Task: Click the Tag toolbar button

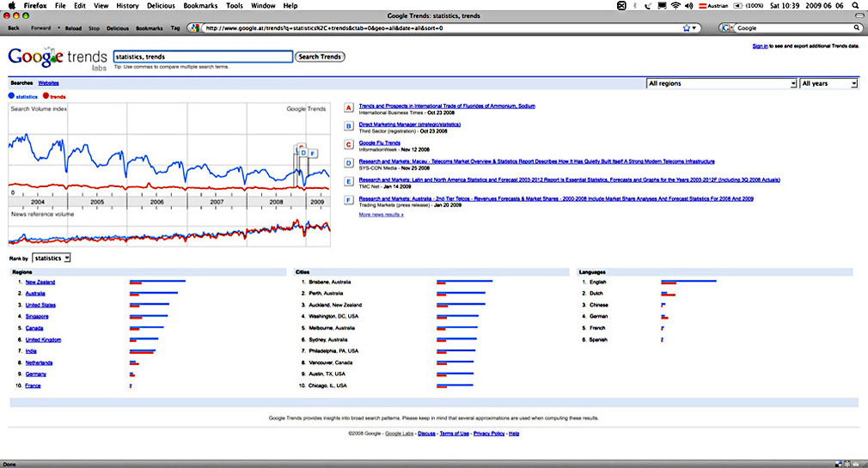Action: [x=175, y=27]
